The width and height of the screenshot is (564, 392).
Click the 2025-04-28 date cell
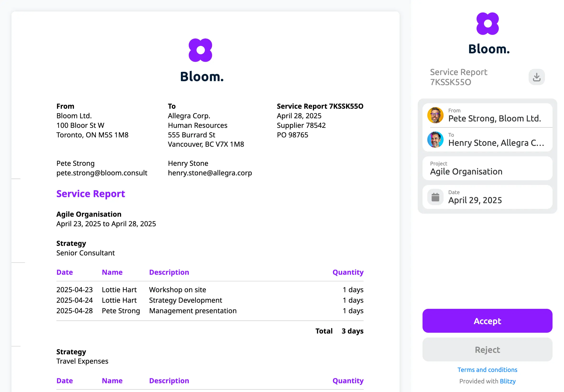[x=74, y=311]
